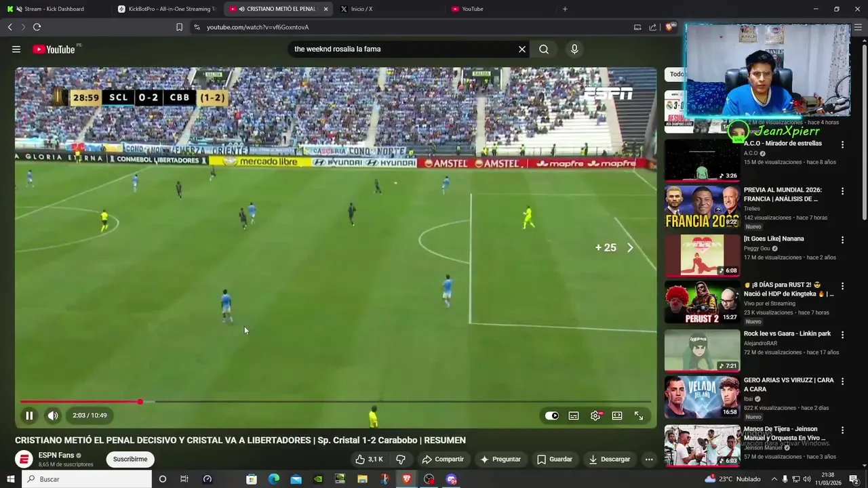The width and height of the screenshot is (868, 488).
Task: Switch to the second YouTube tab
Action: coord(498,9)
